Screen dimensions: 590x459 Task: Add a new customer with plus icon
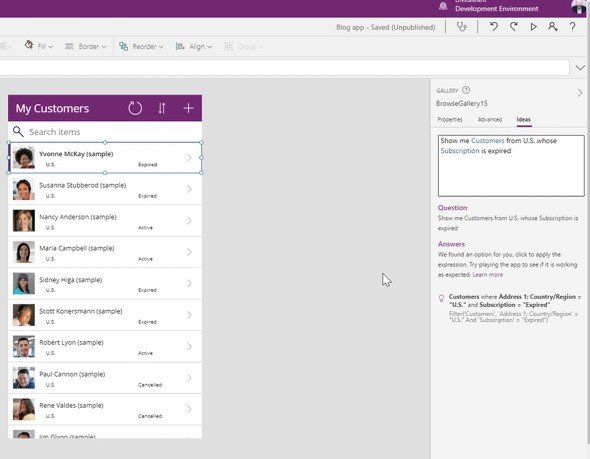188,108
